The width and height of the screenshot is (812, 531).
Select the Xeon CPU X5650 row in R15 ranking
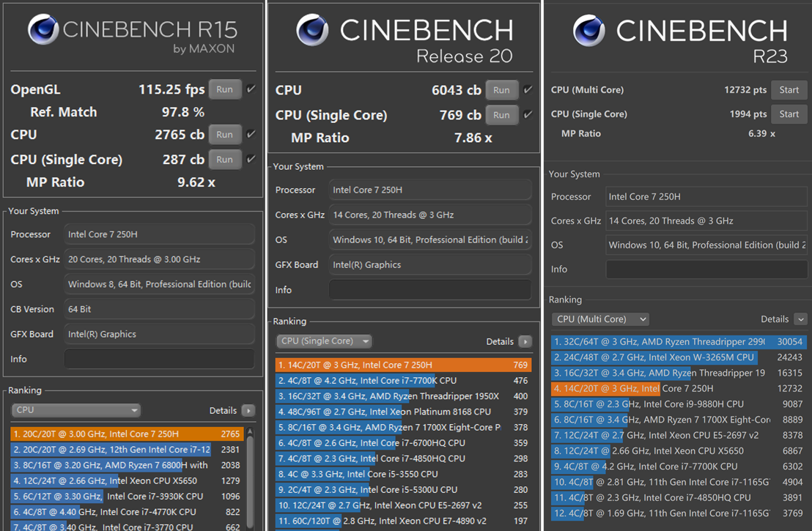(x=127, y=480)
